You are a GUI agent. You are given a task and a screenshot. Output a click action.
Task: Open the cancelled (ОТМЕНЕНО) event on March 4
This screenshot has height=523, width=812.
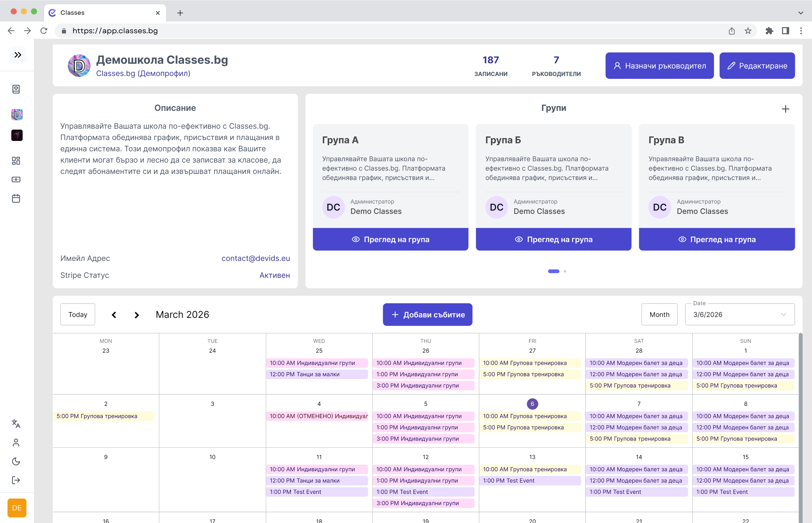click(x=317, y=416)
